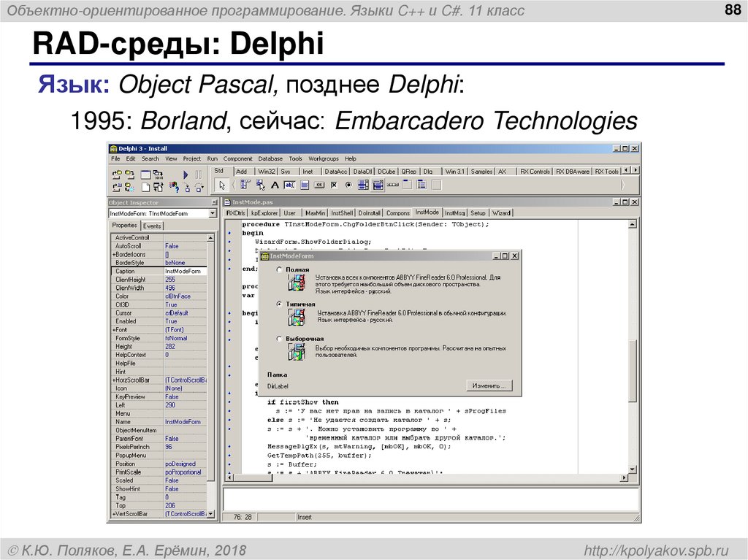Click the Изменить... button
This screenshot has height=560, width=748.
coord(489,386)
